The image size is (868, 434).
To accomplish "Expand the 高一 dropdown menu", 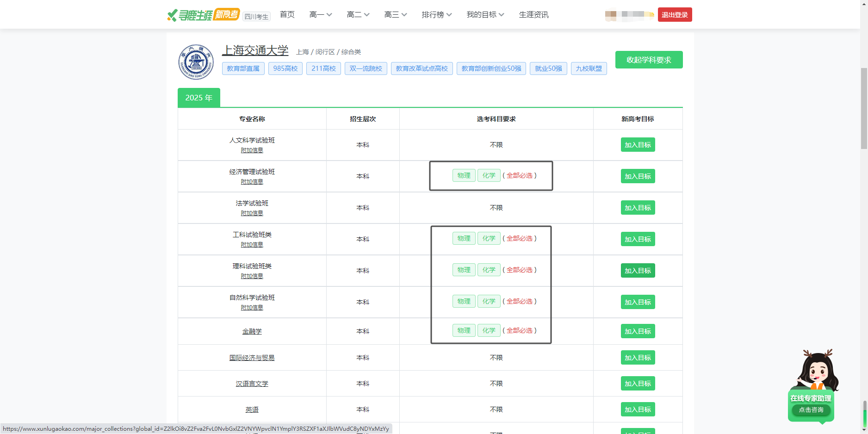I will [320, 15].
